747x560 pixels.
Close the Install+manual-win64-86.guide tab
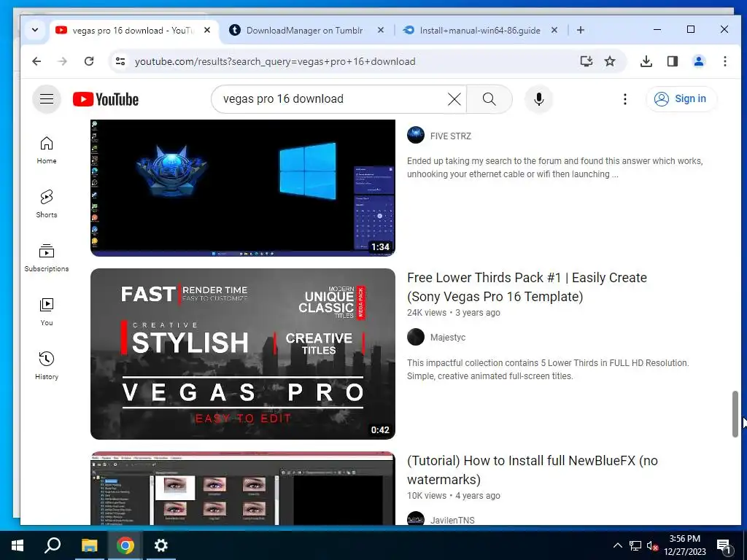554,30
